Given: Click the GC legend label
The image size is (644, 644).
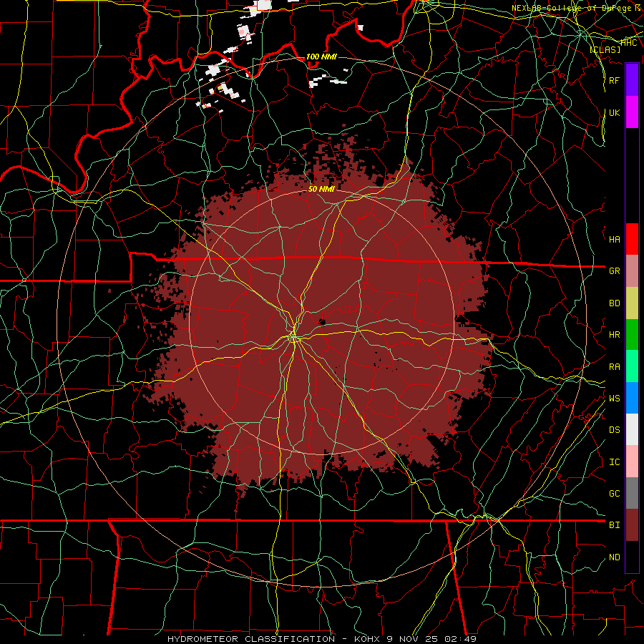Looking at the screenshot, I should 615,494.
